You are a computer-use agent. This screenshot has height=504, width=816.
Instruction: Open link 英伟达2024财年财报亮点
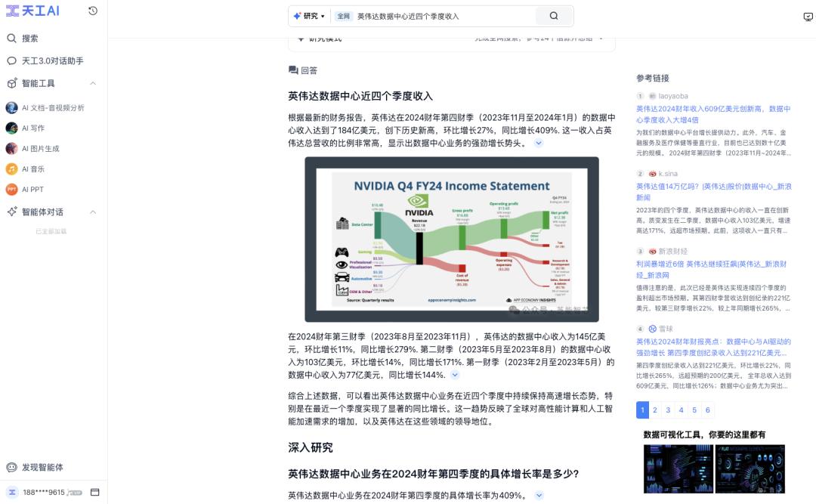click(713, 347)
